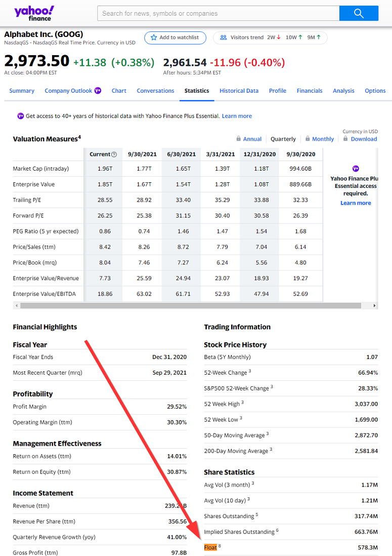The image size is (392, 556).
Task: Click Learn more in the historical data banner
Action: pyautogui.click(x=237, y=116)
